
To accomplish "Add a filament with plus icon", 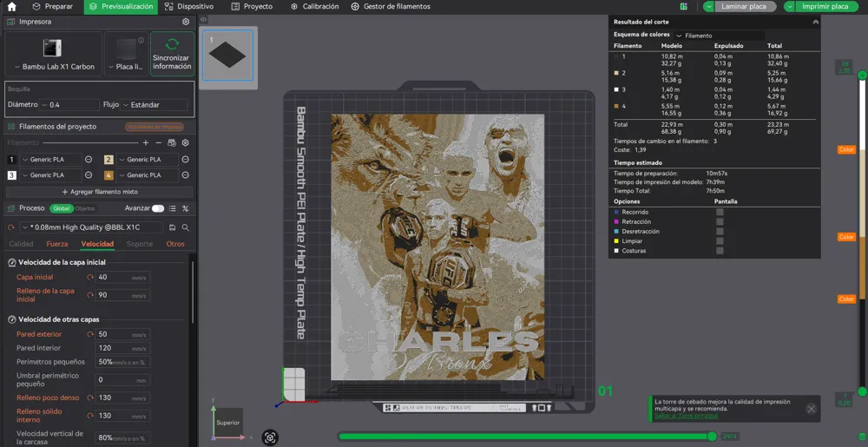I will coord(146,142).
